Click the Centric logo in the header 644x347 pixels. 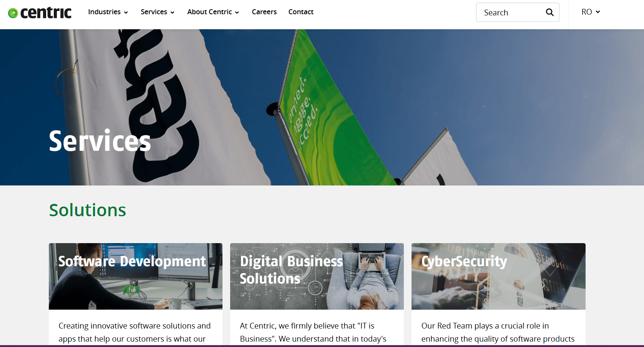[40, 13]
